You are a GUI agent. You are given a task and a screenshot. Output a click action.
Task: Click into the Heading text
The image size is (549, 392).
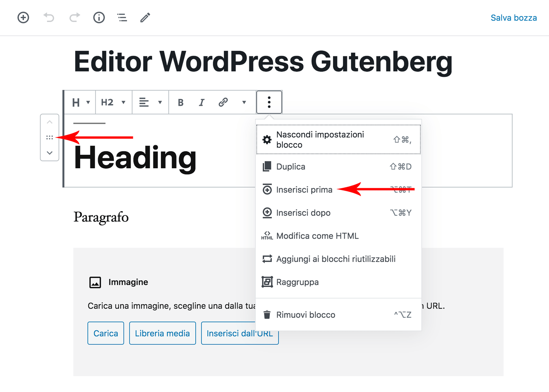click(135, 158)
